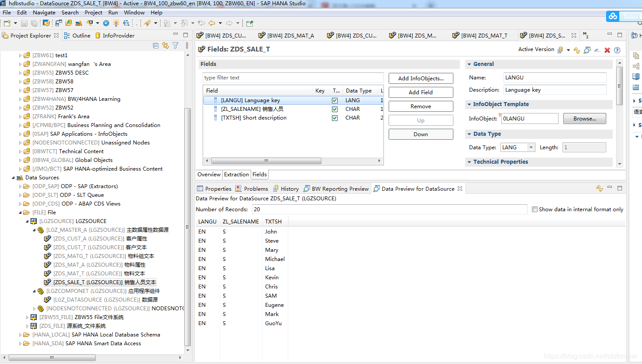Click the Baidu cloud overlay icon at top right
Viewport: 642px width, 364px height.
point(613,16)
